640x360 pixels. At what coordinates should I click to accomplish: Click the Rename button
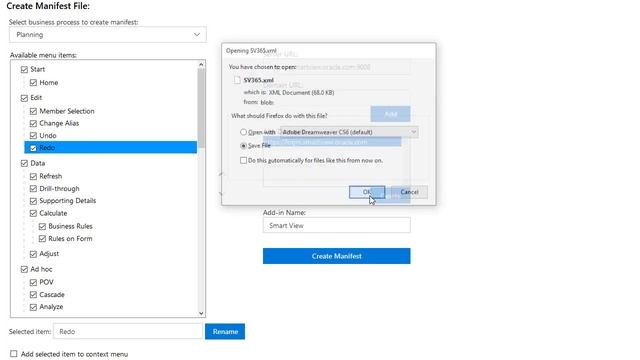(x=225, y=331)
